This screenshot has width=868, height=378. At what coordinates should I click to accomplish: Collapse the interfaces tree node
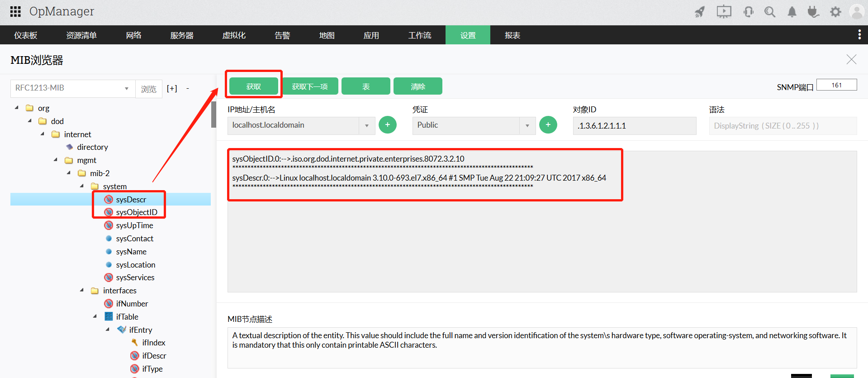(x=82, y=290)
